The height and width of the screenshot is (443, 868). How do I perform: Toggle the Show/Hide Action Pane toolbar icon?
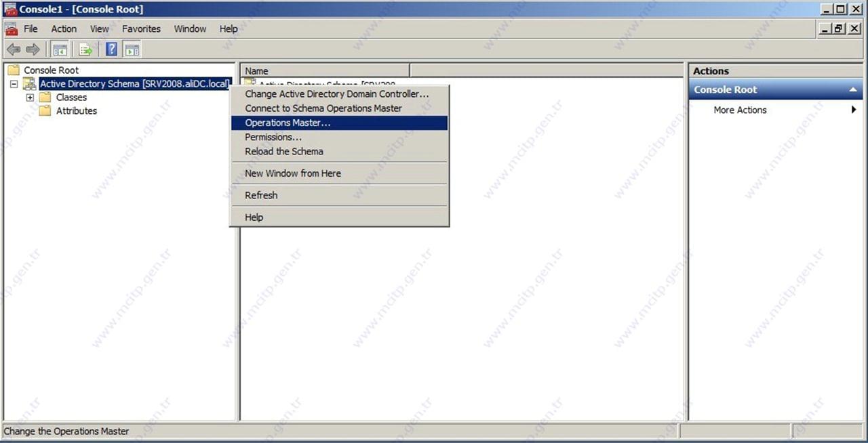point(132,49)
